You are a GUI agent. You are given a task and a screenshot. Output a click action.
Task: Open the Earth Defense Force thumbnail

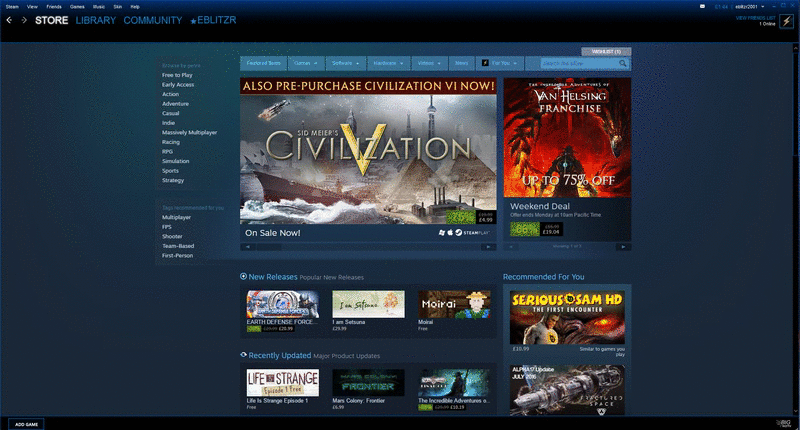click(283, 305)
